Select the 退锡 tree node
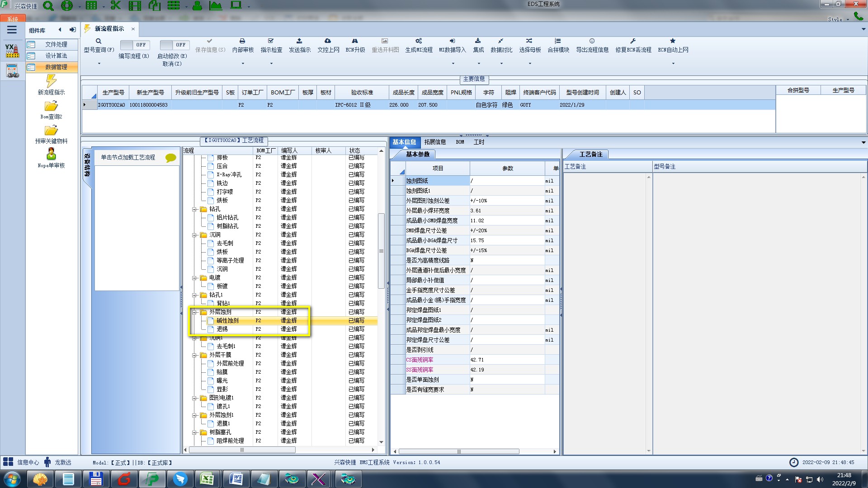This screenshot has width=868, height=488. (222, 329)
